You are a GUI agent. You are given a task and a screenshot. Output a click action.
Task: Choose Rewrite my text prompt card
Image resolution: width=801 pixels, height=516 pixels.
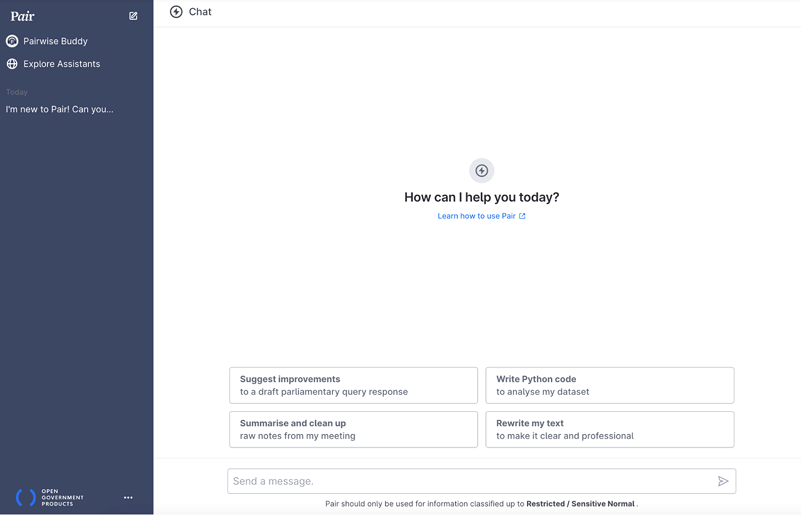pos(609,429)
